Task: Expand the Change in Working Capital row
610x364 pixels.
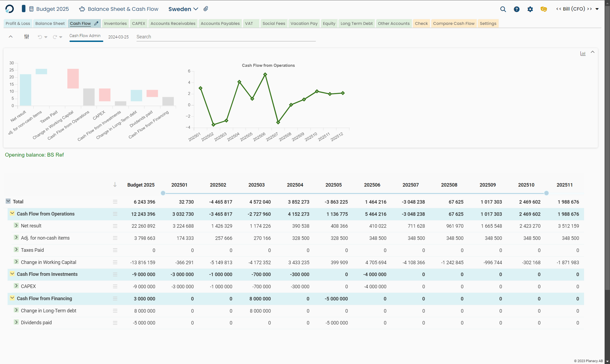Action: [16, 262]
